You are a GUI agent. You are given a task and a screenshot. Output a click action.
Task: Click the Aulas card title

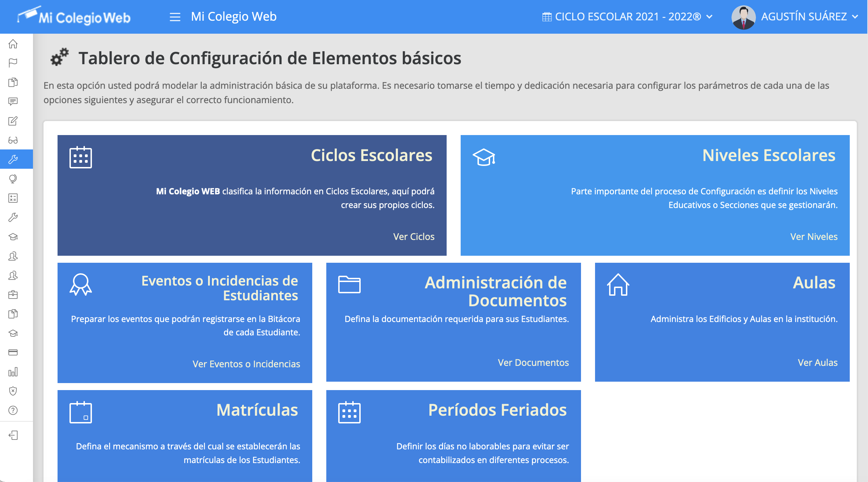[814, 282]
